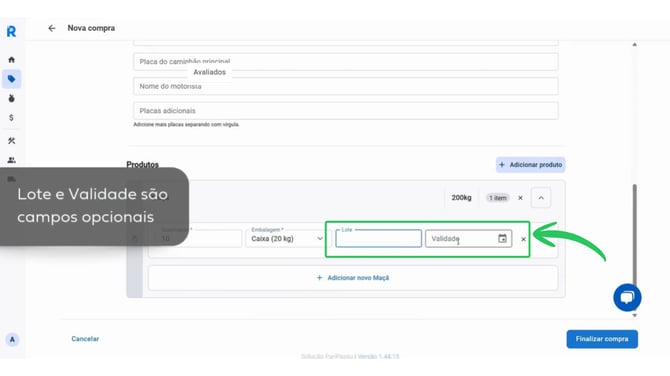
Task: Focus the Lote input field
Action: 379,238
